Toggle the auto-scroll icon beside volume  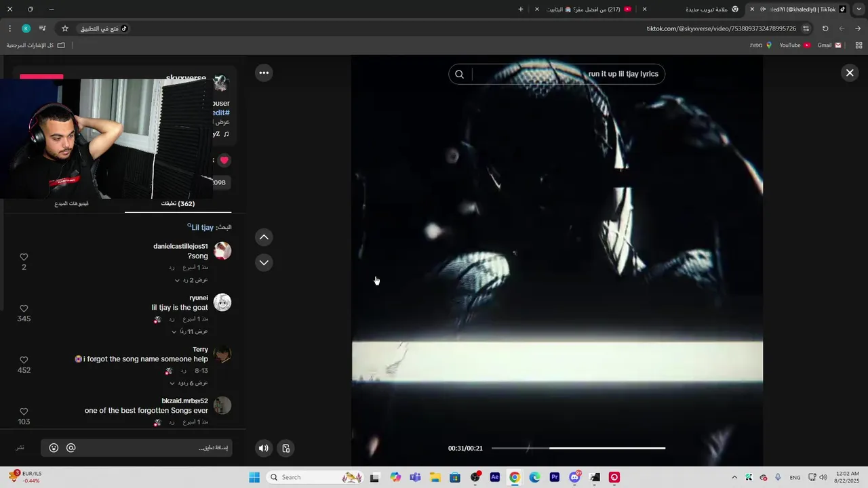[x=286, y=448]
